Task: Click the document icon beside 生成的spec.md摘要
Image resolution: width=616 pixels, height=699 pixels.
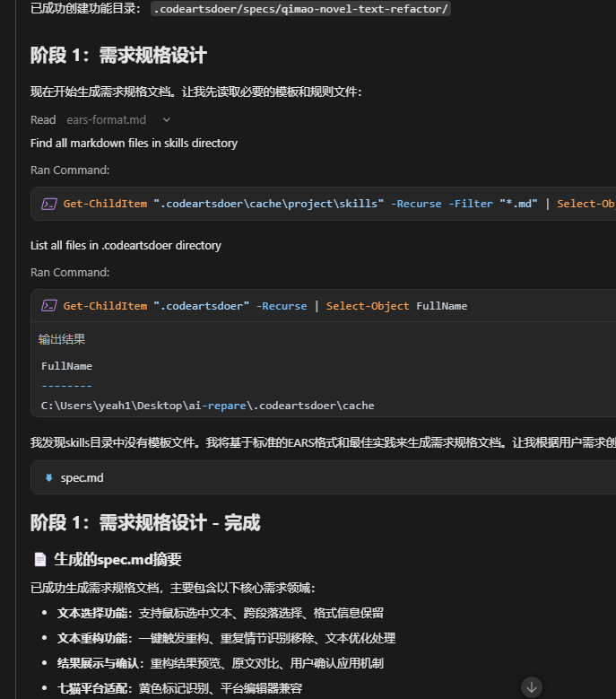Action: [39, 560]
